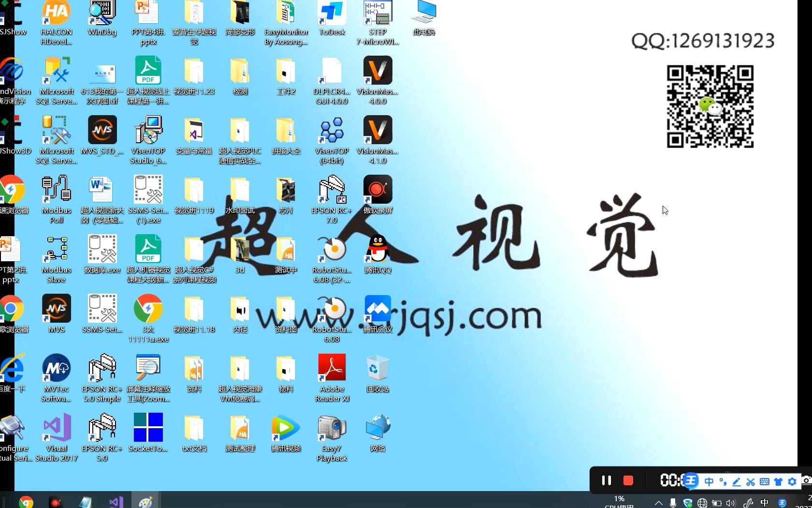Screen dimensions: 812x508
Task: Open IME scissors screenshot tool
Action: (x=751, y=481)
